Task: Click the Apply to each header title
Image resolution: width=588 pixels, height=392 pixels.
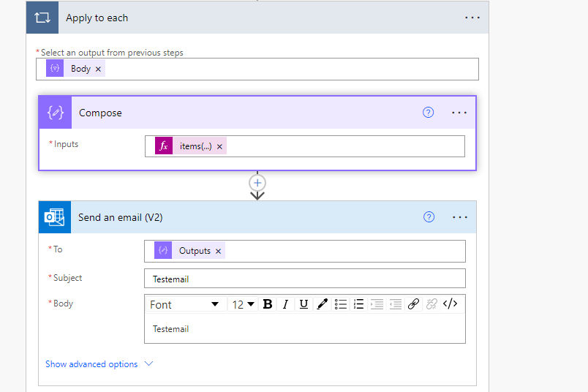Action: pos(97,18)
